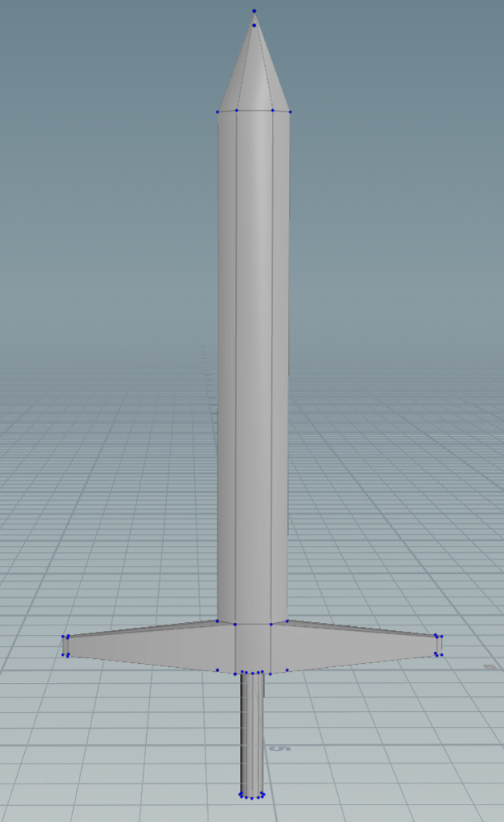Click the sword handle grip below the crossguard
Image resolution: width=504 pixels, height=822 pixels.
[252, 734]
